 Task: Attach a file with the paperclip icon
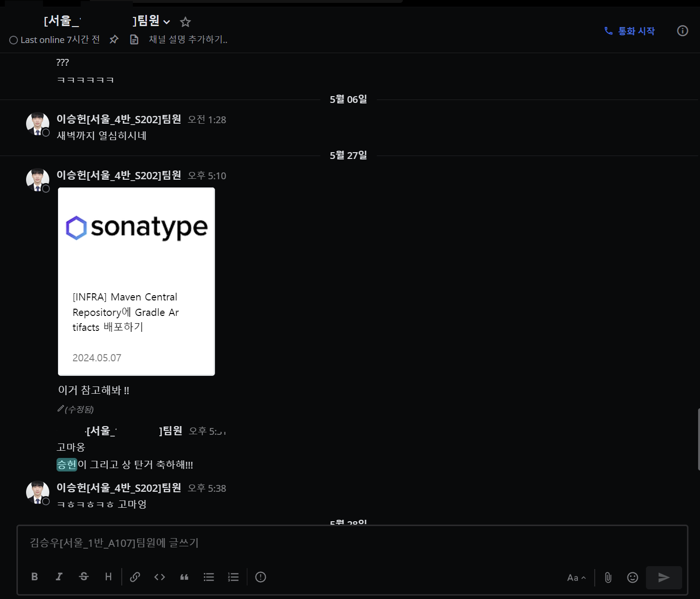(x=608, y=577)
